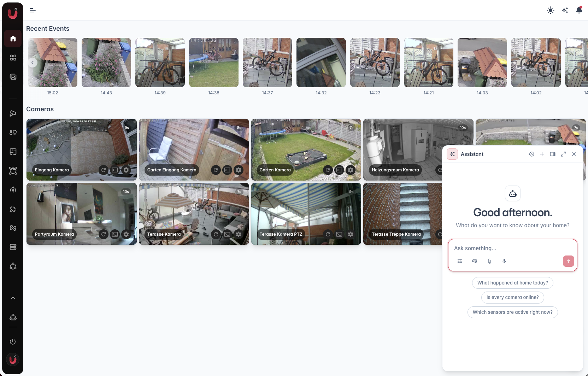Toggle the hamburger menu at top

point(33,10)
